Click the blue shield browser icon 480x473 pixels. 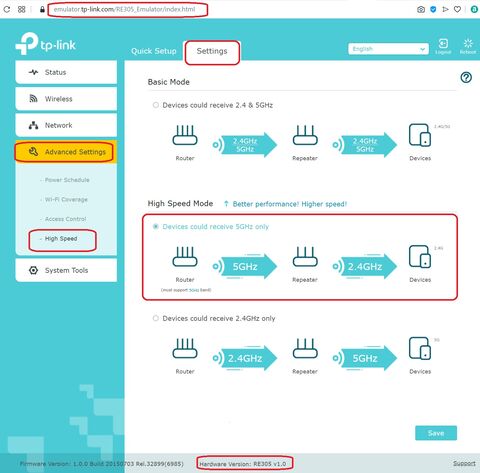pyautogui.click(x=433, y=9)
